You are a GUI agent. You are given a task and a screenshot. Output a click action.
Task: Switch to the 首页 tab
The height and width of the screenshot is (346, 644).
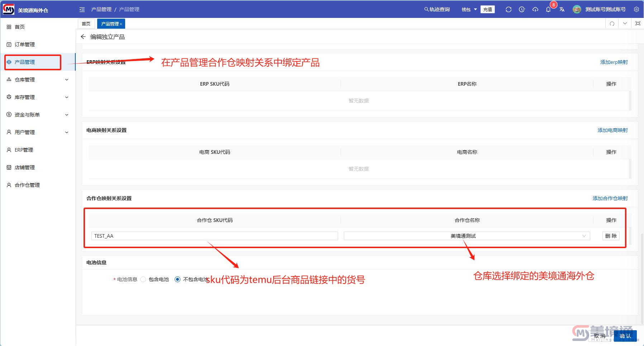[86, 24]
